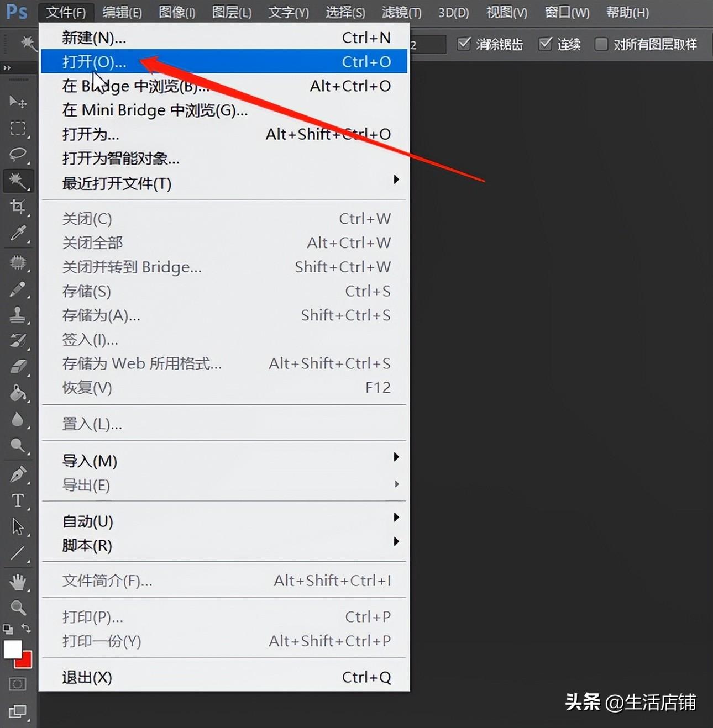713x728 pixels.
Task: Select the Eyedropper tool
Action: coord(18,234)
